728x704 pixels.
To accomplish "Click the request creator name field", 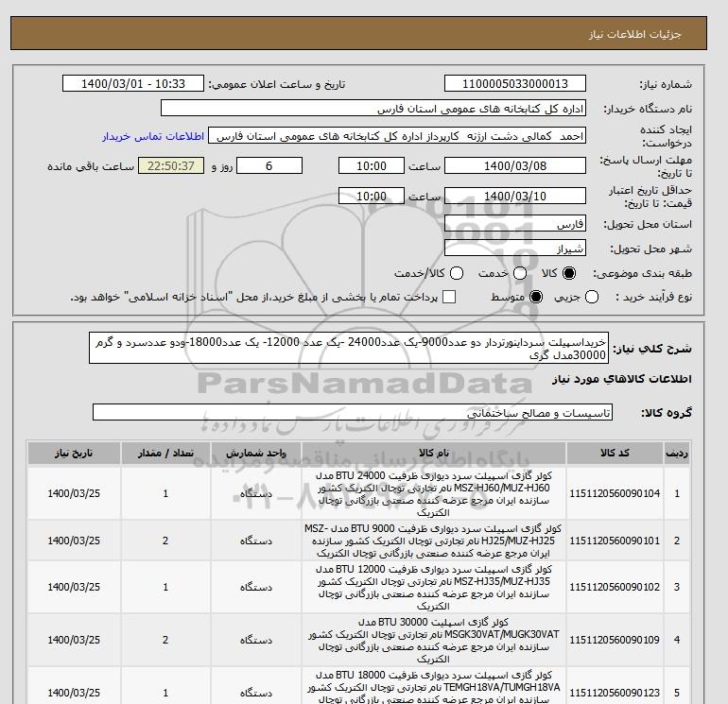I will point(397,136).
